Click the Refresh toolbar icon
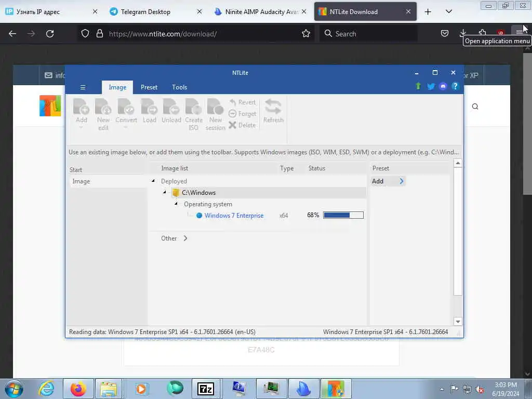The width and height of the screenshot is (532, 399). pos(273,111)
